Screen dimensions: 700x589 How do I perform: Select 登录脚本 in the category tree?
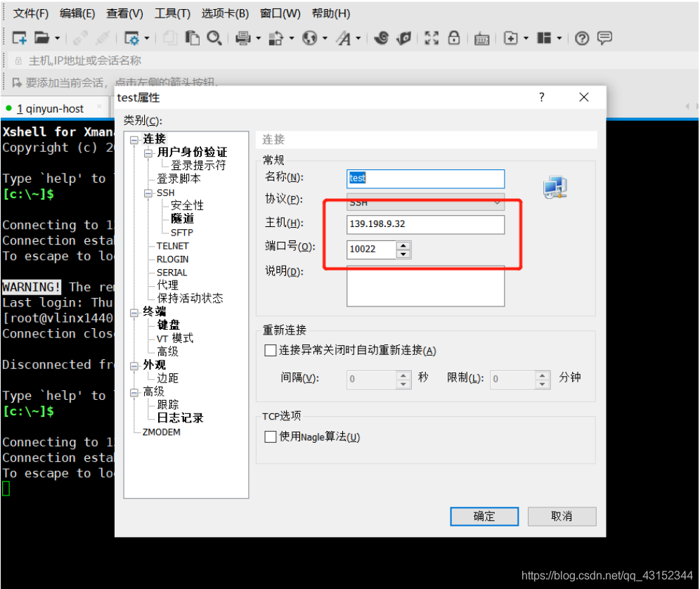point(179,179)
